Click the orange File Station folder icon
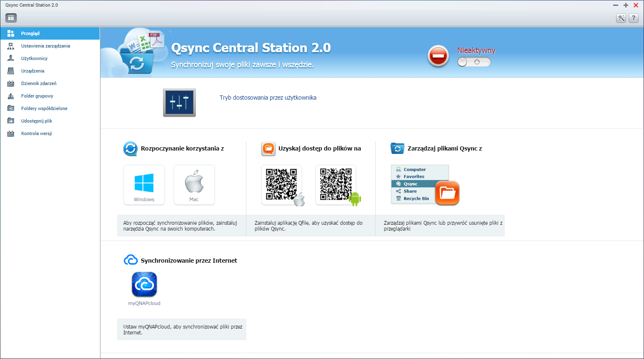This screenshot has height=359, width=644. coord(447,193)
